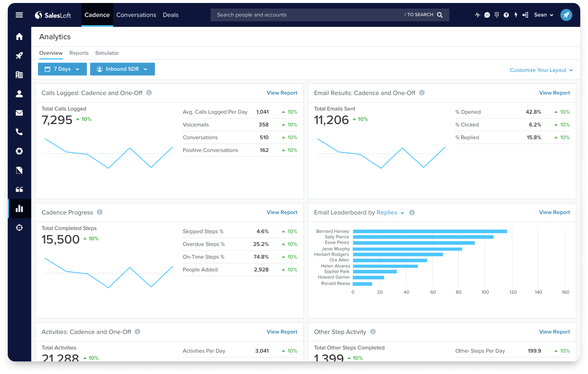Expand Customize Your Layout menu
The image size is (588, 374).
tap(541, 70)
